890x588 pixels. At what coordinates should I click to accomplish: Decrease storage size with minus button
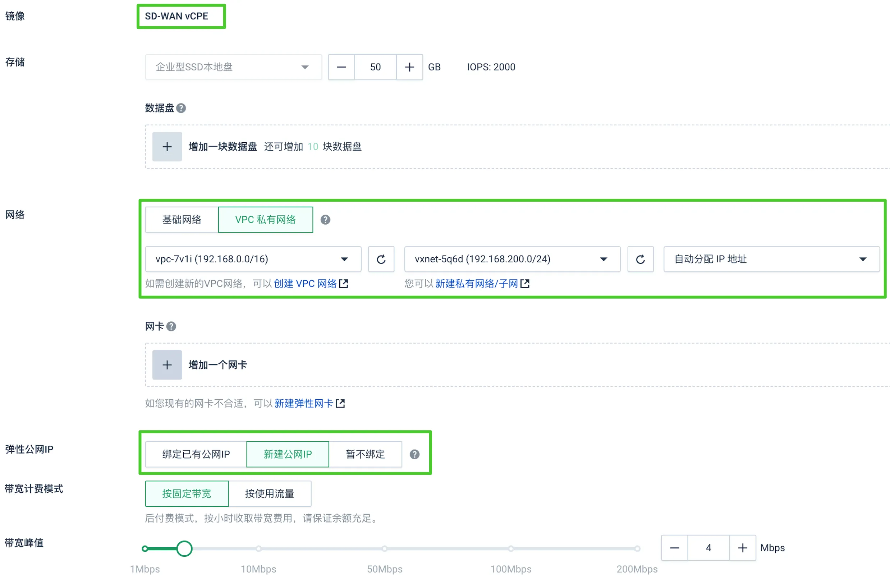(x=342, y=67)
